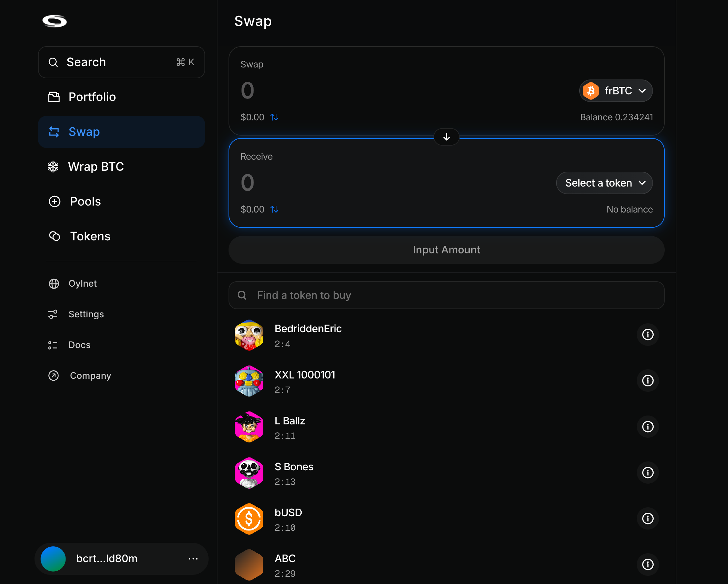Open the sidebar Search field
This screenshot has height=584, width=728.
121,62
